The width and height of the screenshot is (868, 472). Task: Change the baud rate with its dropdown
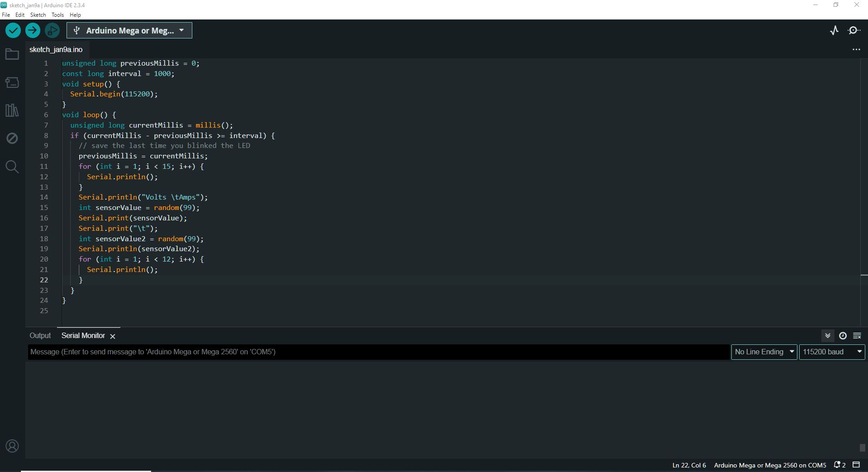tap(831, 352)
